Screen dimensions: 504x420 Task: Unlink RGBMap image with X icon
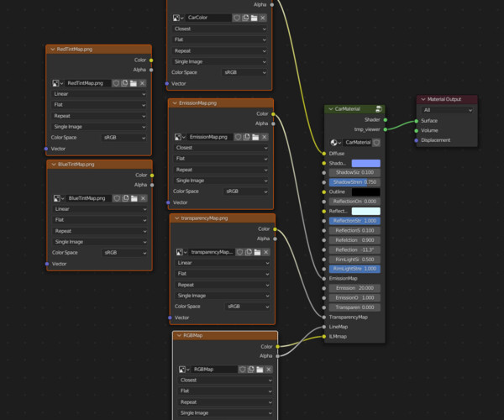[269, 370]
